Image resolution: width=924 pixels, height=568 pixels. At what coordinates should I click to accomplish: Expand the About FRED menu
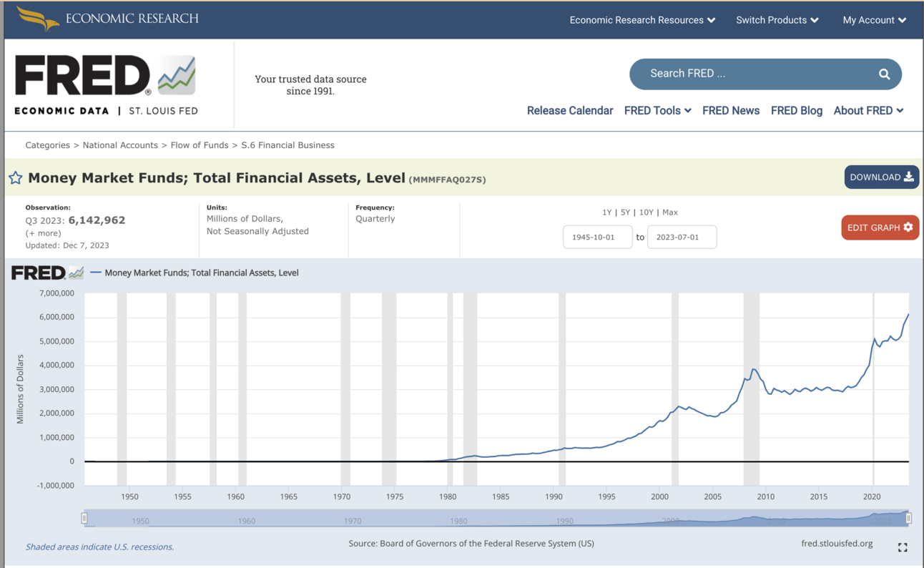pos(869,110)
